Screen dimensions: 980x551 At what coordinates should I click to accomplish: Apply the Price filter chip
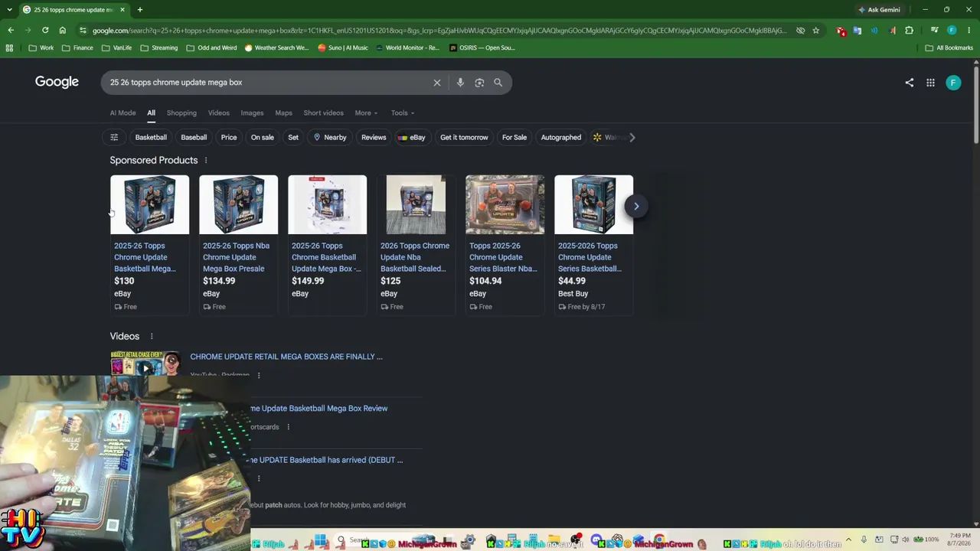click(x=229, y=138)
